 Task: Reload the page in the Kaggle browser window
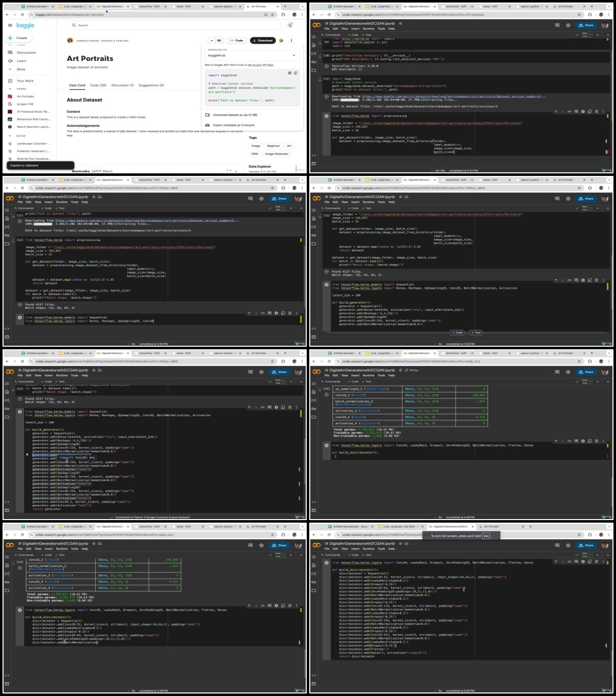pyautogui.click(x=22, y=15)
